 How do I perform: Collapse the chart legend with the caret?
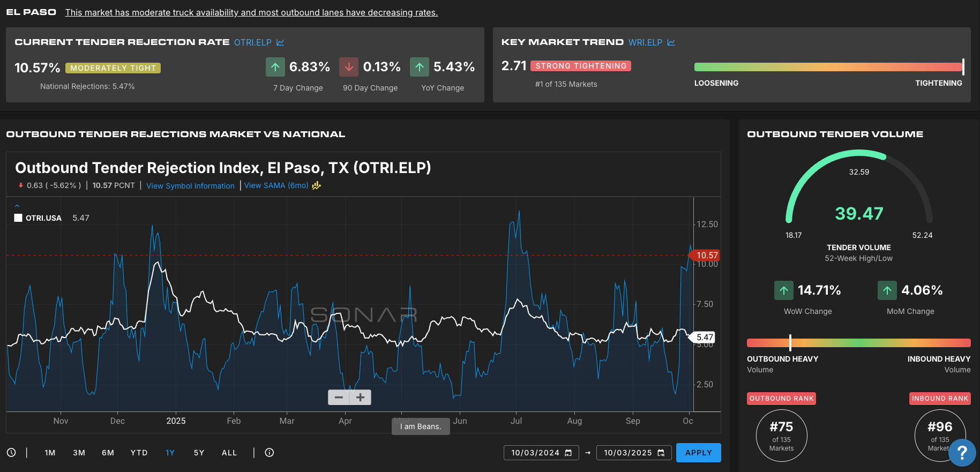coord(17,206)
